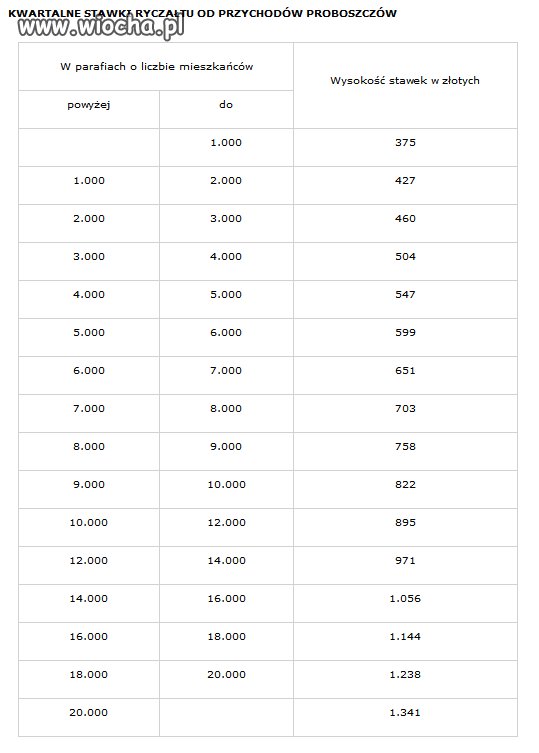Click the 'do' column header
The height and width of the screenshot is (753, 539).
[226, 104]
